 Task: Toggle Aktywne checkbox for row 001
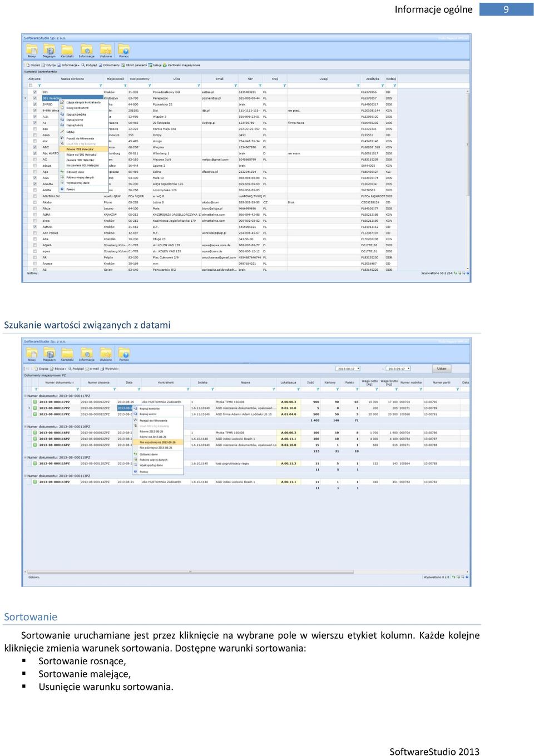[34, 92]
